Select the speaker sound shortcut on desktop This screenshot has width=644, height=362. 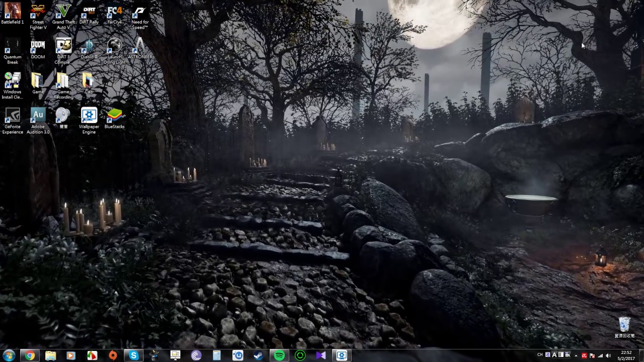click(63, 118)
